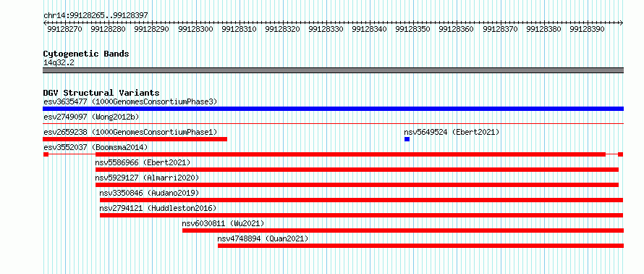Click the esv3552037 long red variant bar
644x274 pixels.
click(x=350, y=154)
